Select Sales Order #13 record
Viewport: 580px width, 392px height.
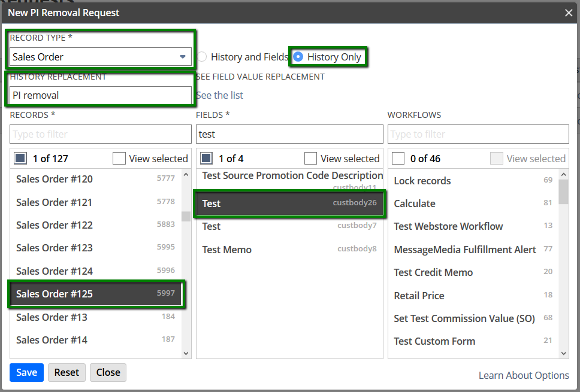point(95,317)
